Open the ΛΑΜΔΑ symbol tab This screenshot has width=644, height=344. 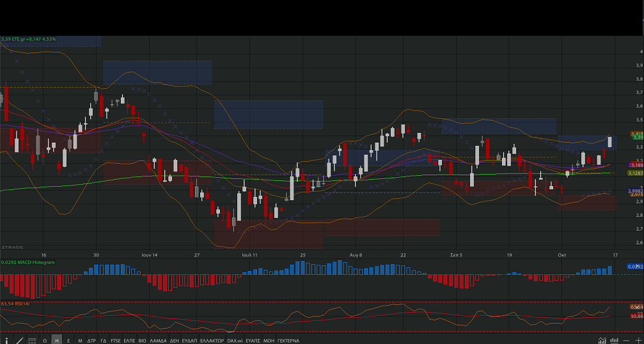pyautogui.click(x=158, y=340)
